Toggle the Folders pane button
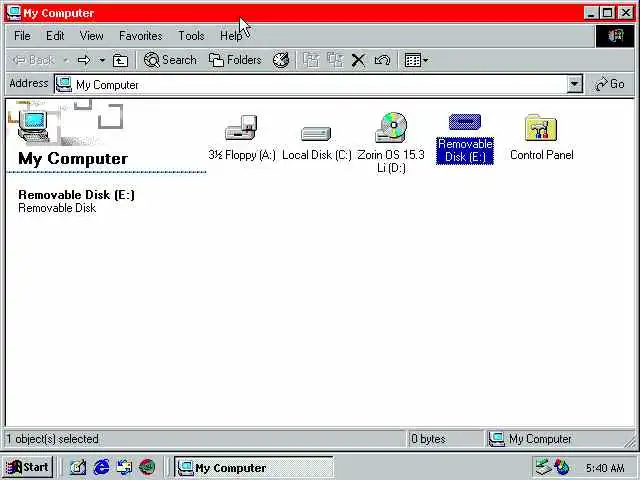 point(235,60)
